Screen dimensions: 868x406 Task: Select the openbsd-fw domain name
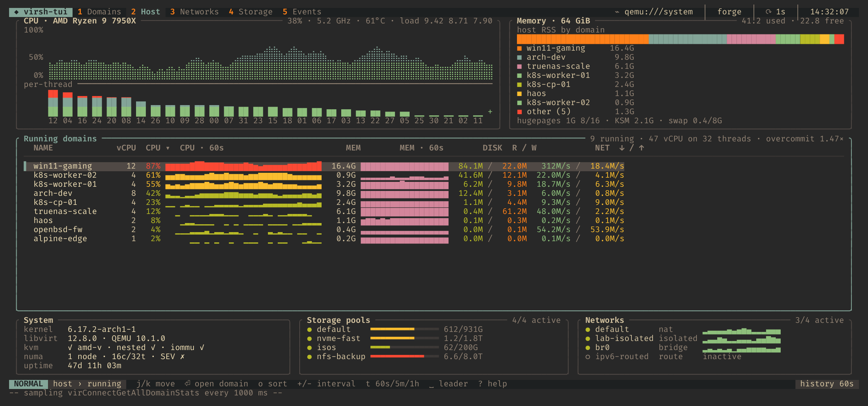(x=58, y=229)
